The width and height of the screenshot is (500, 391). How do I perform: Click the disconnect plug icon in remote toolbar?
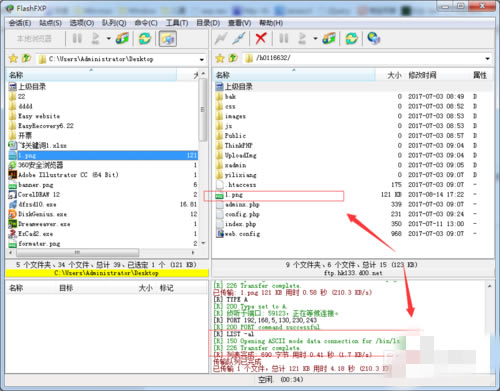(239, 38)
